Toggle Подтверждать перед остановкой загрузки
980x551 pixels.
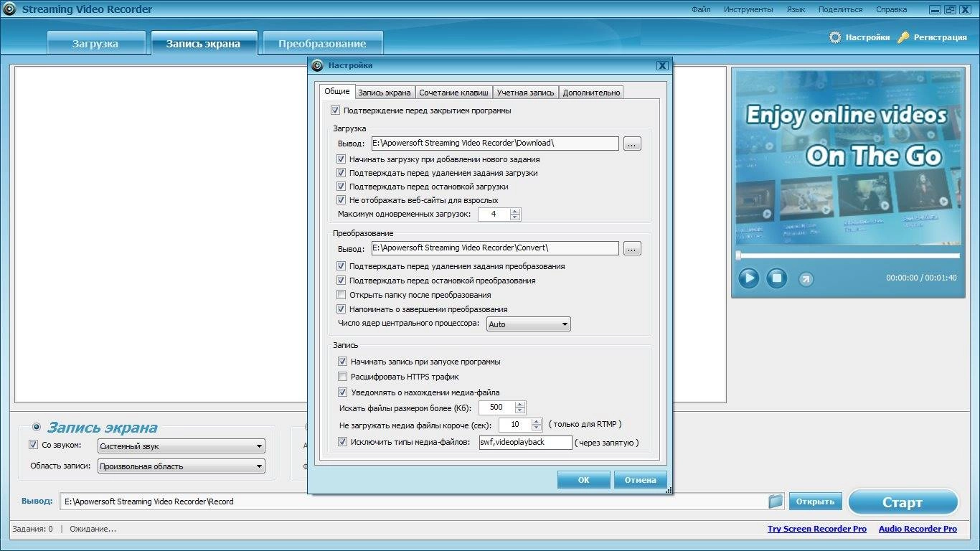pyautogui.click(x=341, y=187)
